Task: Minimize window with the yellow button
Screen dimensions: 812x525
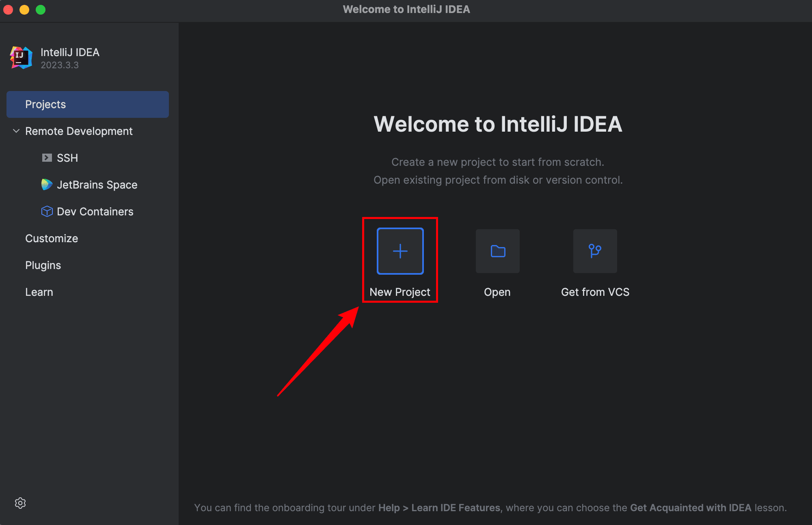Action: 24,10
